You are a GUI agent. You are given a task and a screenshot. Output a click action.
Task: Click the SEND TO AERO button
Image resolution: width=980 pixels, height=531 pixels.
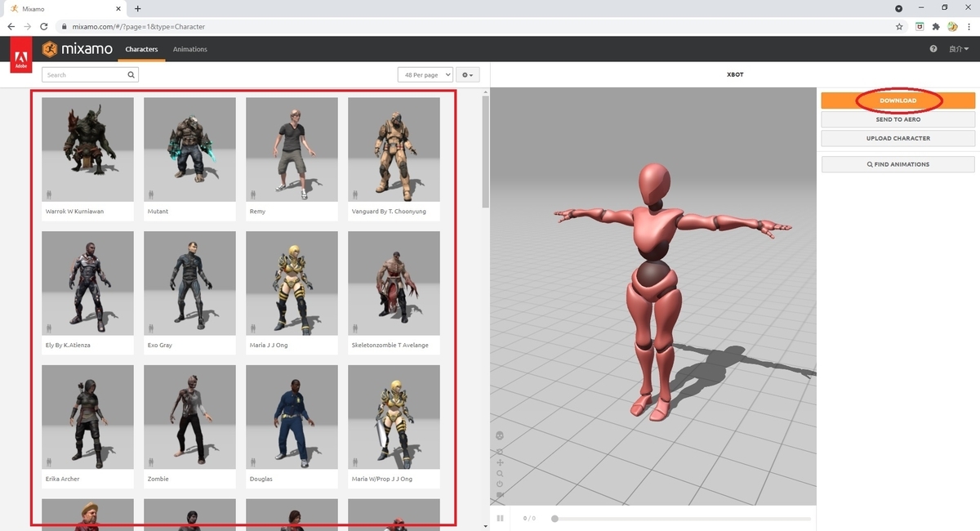point(898,119)
